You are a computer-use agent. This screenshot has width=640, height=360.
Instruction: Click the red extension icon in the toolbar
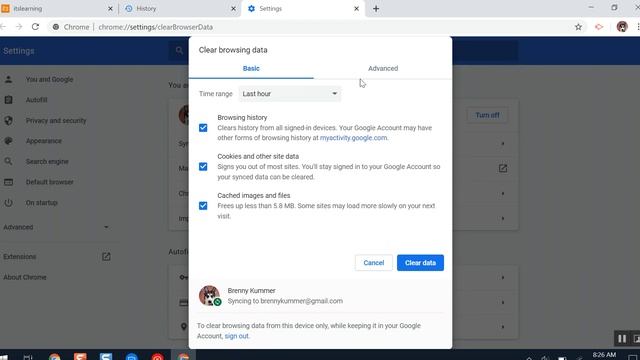click(599, 27)
